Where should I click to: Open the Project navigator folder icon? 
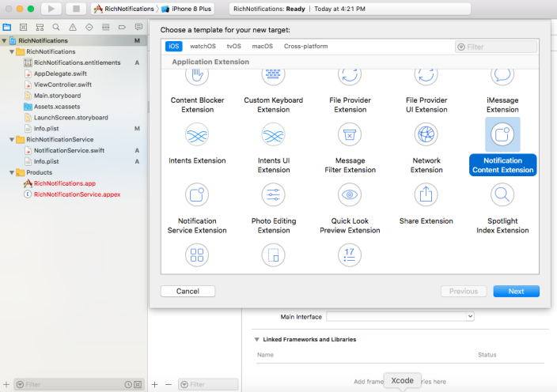tap(7, 27)
